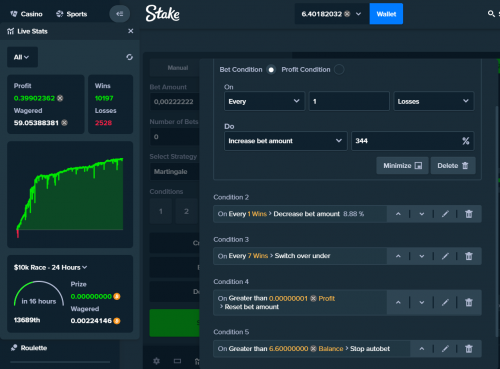This screenshot has width=500, height=369.
Task: Click the Stake logo
Action: pos(162,13)
